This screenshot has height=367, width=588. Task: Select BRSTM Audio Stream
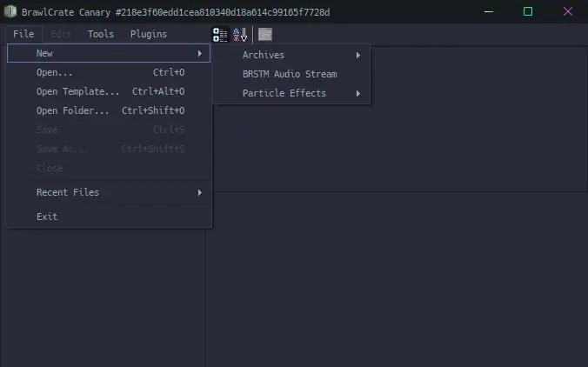(291, 74)
